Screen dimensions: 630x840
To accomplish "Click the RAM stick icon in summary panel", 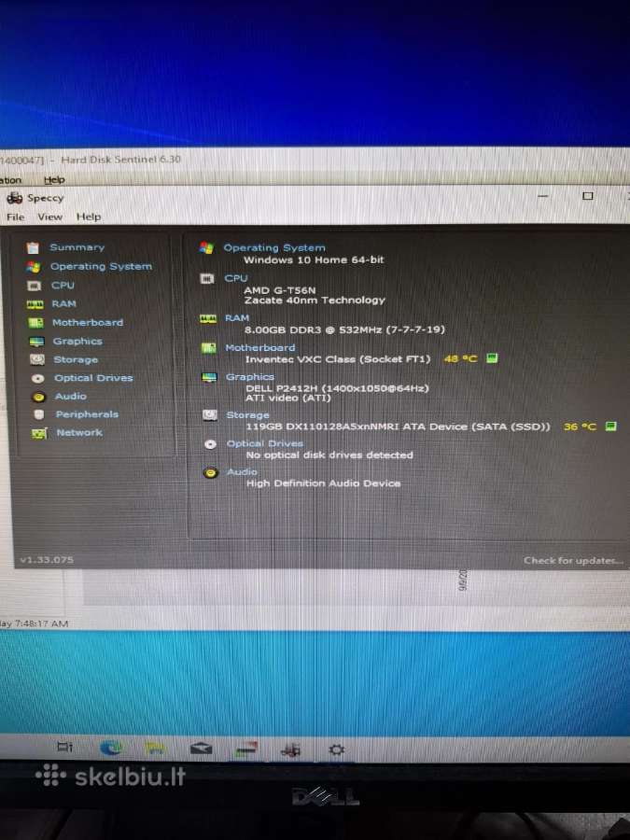I will pos(208,319).
